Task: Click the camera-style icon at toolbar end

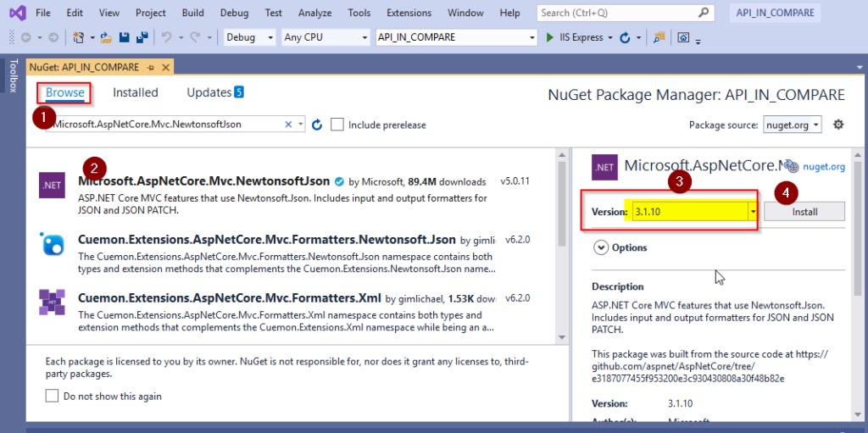Action: tap(684, 37)
